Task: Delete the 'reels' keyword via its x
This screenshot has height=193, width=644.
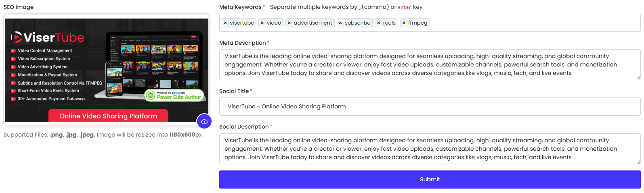Action: pos(378,23)
